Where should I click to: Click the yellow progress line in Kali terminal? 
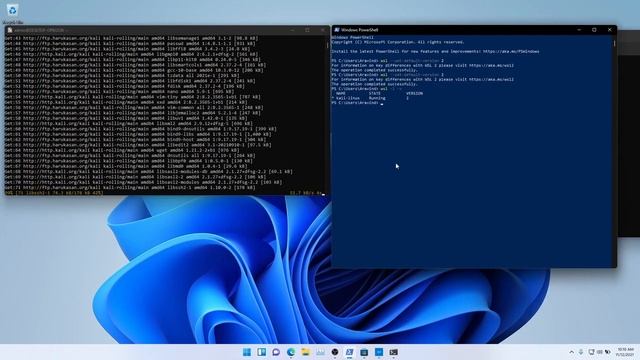tap(164, 193)
